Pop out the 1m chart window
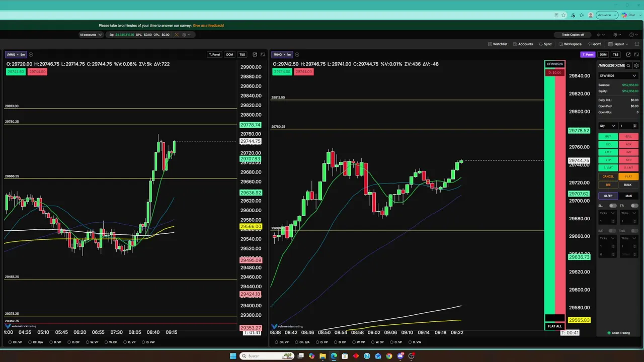 click(x=627, y=54)
